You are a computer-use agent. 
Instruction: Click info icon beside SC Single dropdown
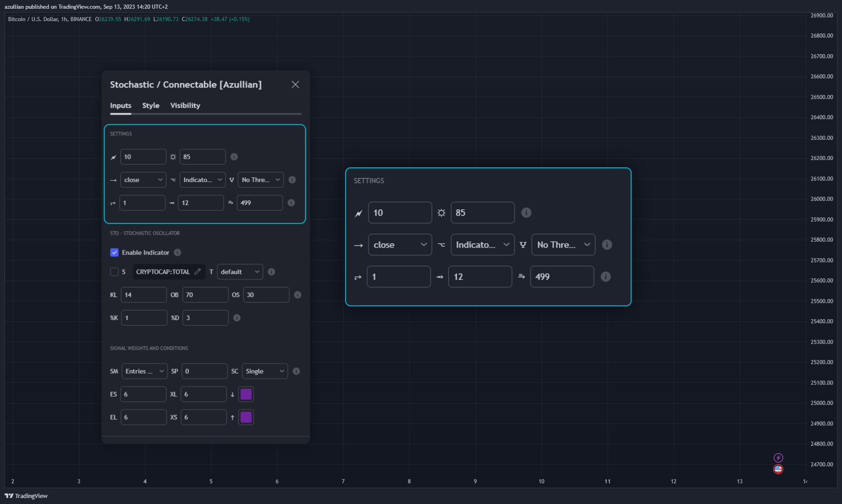tap(296, 371)
